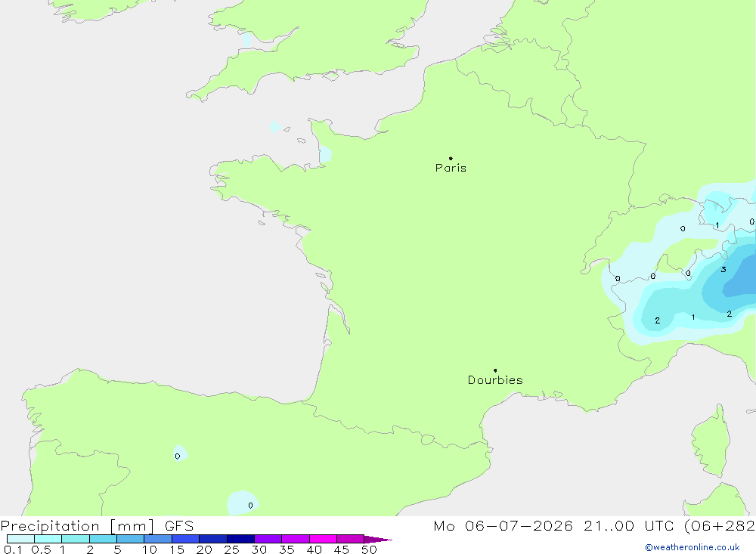Pick the 5–10 mm legend swatch
Image resolution: width=756 pixels, height=554 pixels.
(131, 539)
